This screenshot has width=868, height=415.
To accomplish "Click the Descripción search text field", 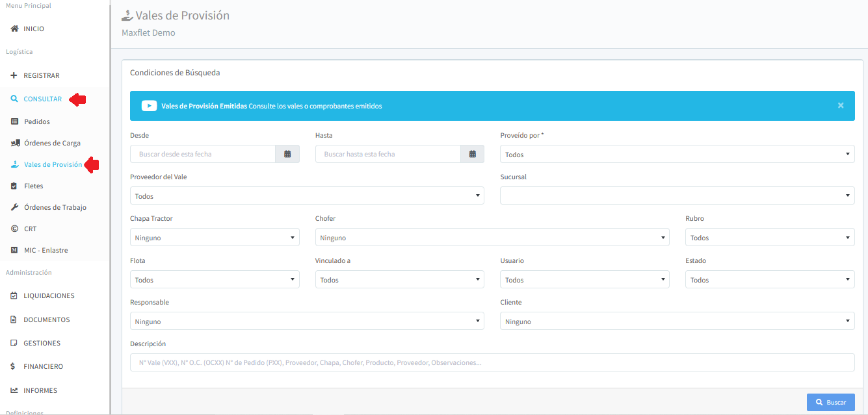I will click(x=492, y=362).
